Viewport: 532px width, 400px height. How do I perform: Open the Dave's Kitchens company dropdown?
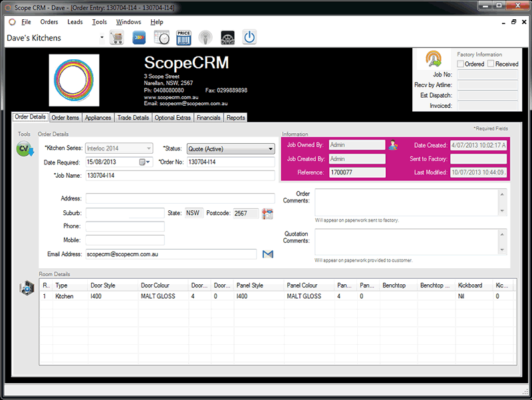102,38
